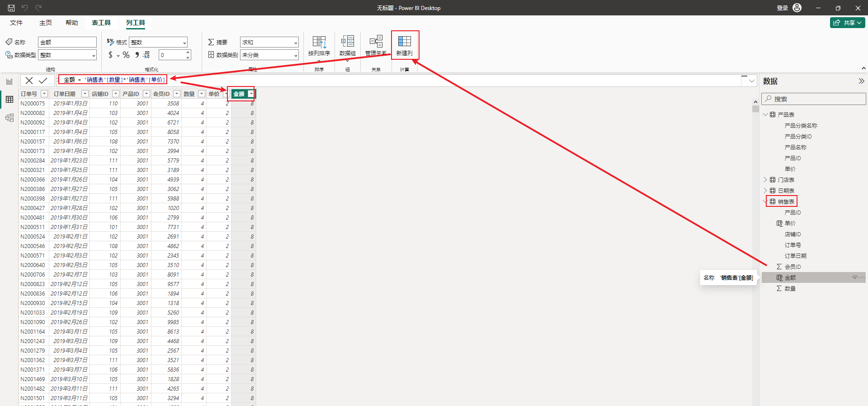Open 订单号 column filter dropdown

pyautogui.click(x=44, y=94)
